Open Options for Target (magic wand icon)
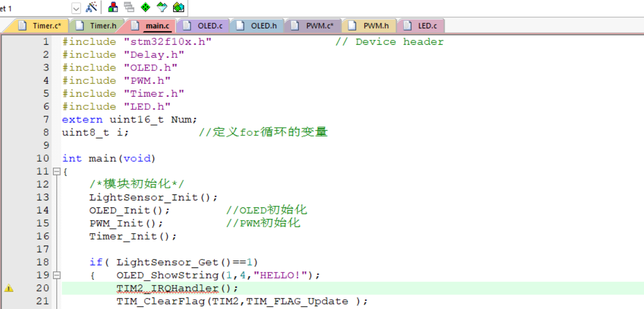This screenshot has width=644, height=309. tap(91, 8)
